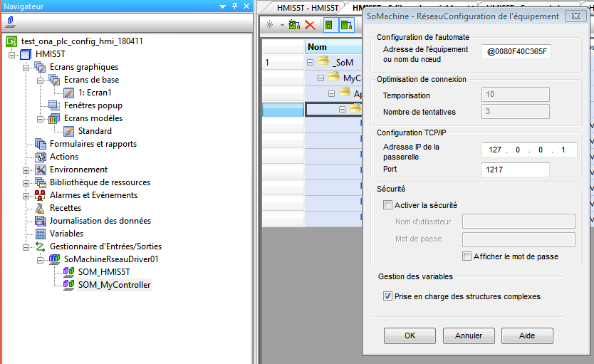
Task: Click the Journalisation des données icon
Action: tap(40, 221)
